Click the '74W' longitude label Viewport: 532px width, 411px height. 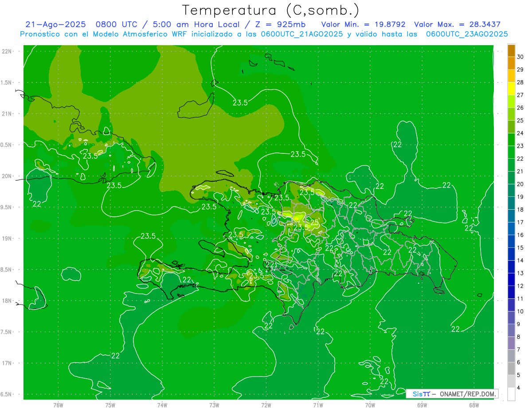click(162, 405)
